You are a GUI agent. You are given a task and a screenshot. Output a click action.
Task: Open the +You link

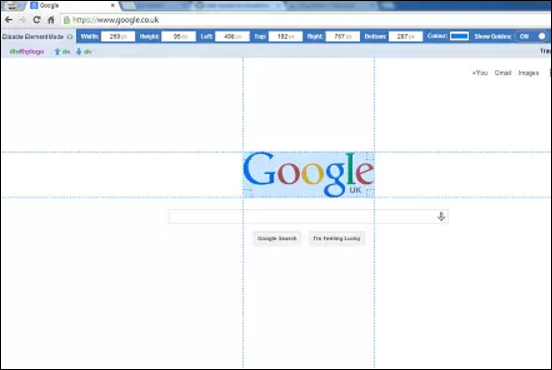[480, 73]
